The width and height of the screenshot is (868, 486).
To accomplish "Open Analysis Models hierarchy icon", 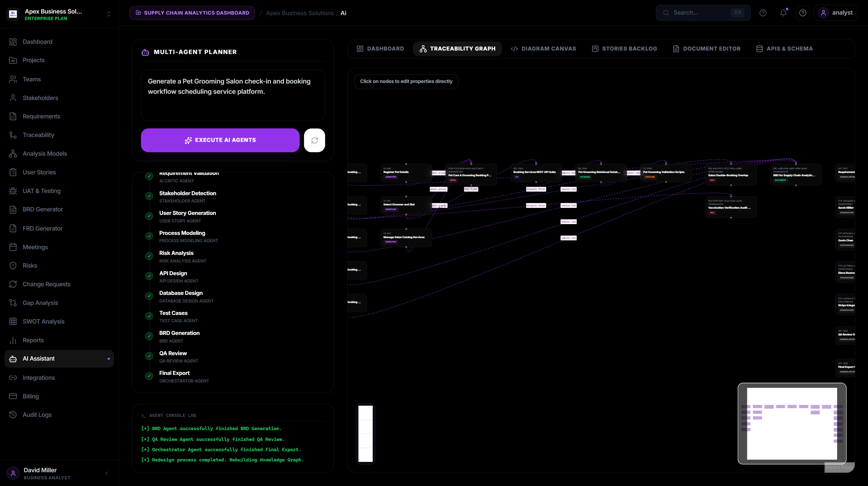I will point(13,154).
